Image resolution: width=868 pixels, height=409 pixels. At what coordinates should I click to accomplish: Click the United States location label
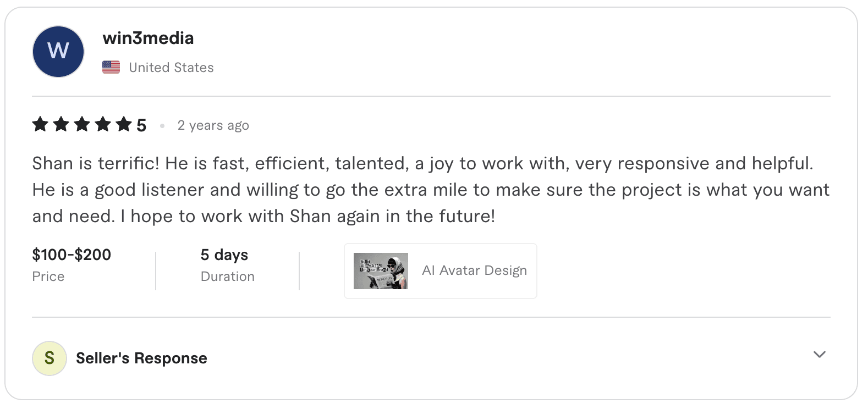tap(171, 67)
